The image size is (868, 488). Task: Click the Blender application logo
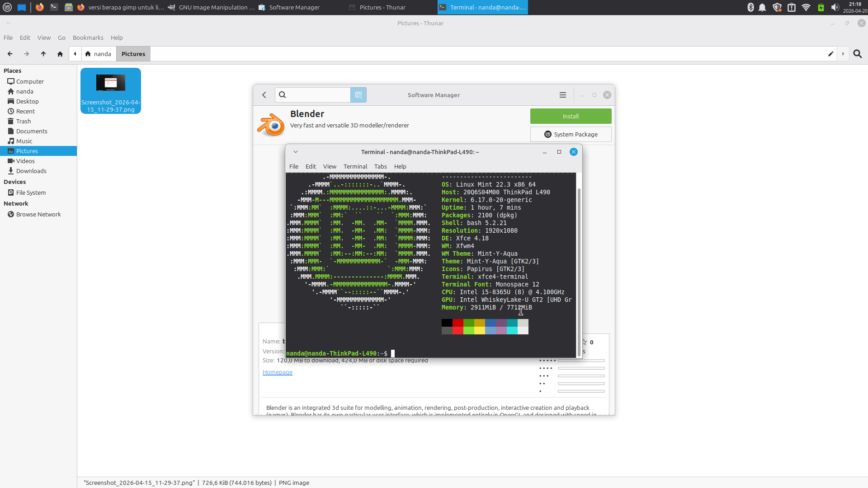271,125
